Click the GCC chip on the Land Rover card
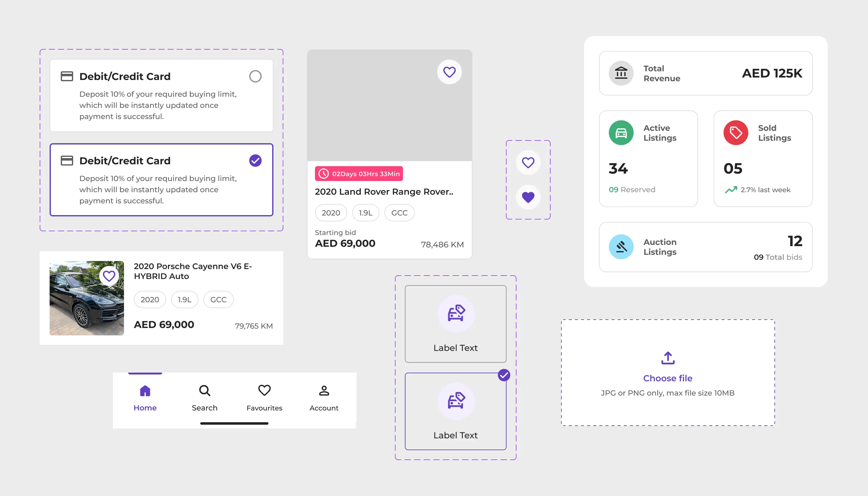Screen dimensions: 868x496 [399, 213]
